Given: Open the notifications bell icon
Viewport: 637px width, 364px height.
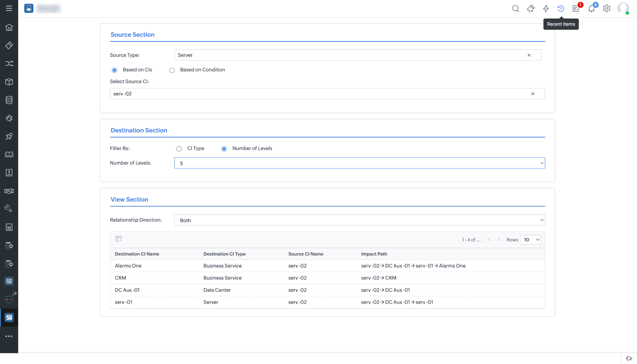Looking at the screenshot, I should click(x=591, y=9).
